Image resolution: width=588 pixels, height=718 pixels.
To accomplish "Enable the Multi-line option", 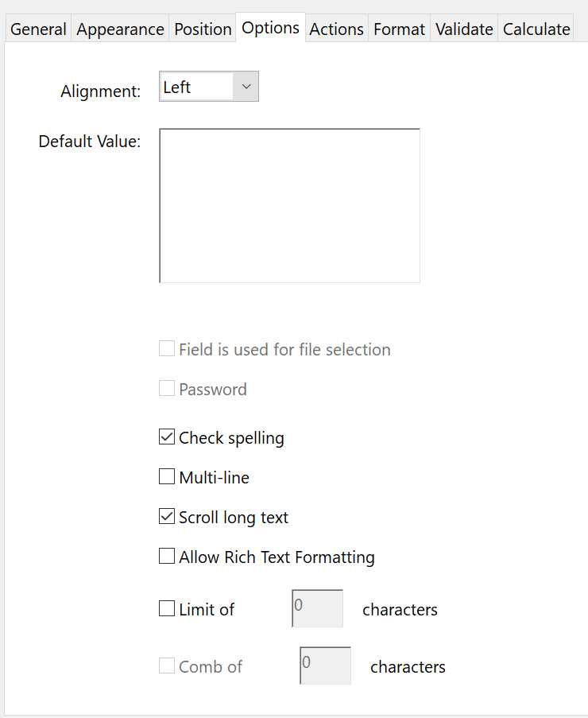I will point(167,476).
